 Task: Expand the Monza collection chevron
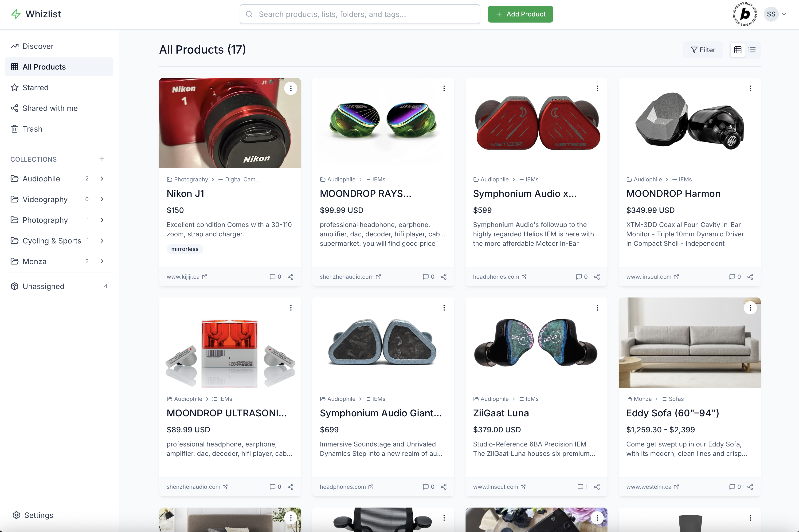pyautogui.click(x=102, y=261)
